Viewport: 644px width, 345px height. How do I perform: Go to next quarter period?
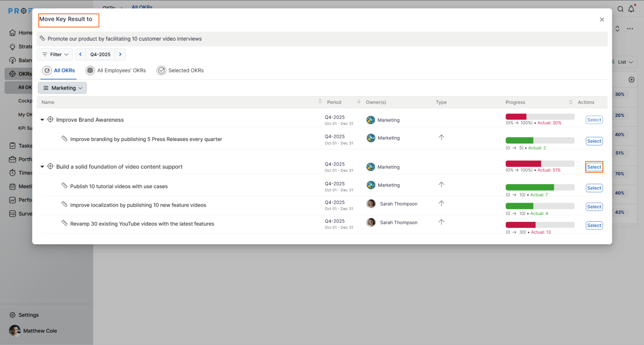[120, 54]
